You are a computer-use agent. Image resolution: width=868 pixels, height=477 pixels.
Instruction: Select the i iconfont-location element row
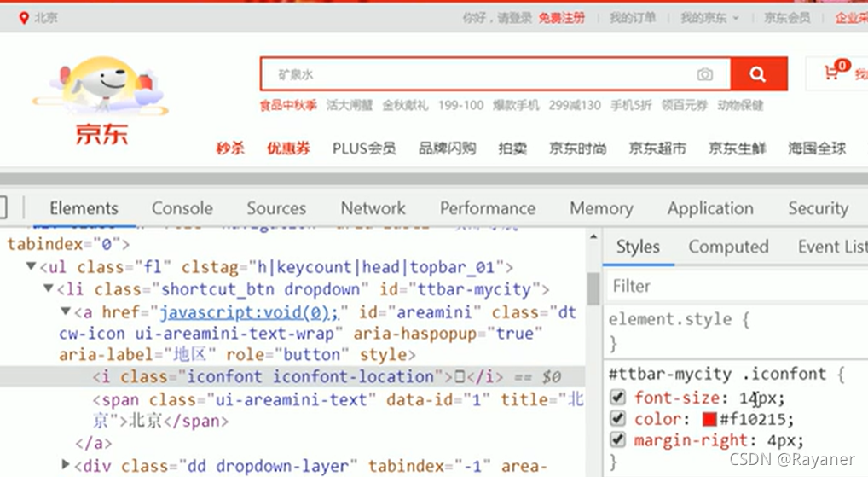292,376
